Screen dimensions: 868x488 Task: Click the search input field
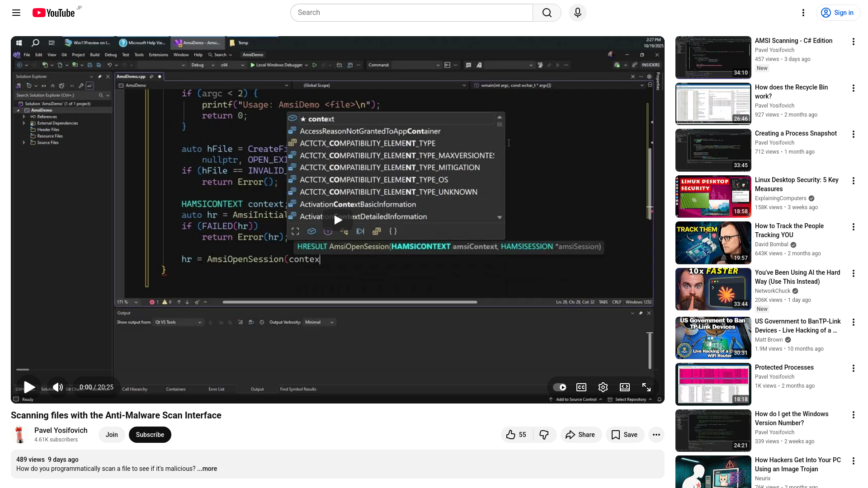click(x=407, y=13)
